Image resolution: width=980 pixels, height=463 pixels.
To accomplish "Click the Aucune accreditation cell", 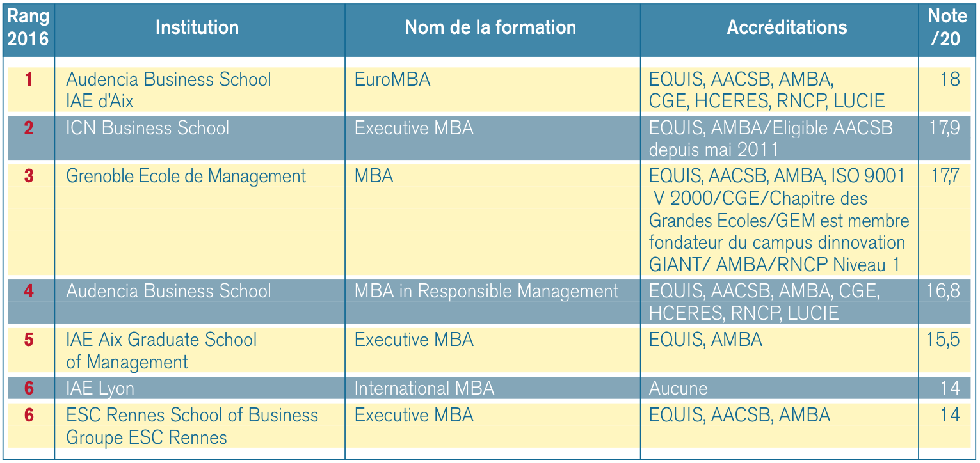I will point(679,388).
